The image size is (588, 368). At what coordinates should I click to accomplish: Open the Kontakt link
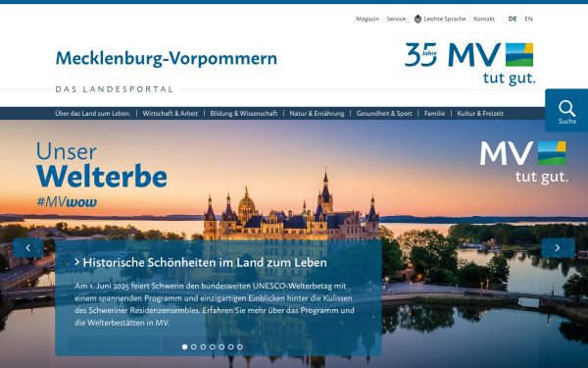(484, 19)
